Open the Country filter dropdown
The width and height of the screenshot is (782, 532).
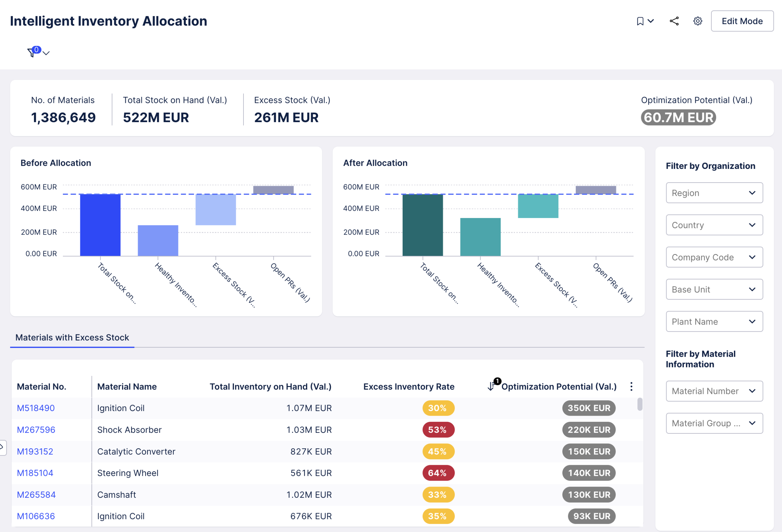[x=714, y=225]
